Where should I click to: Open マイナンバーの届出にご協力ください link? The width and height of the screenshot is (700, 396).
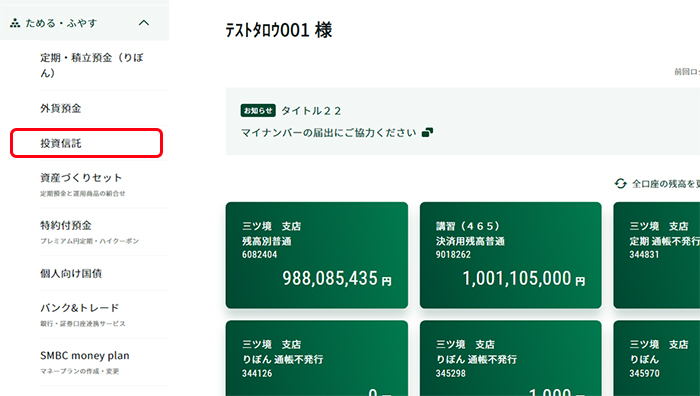pos(329,133)
